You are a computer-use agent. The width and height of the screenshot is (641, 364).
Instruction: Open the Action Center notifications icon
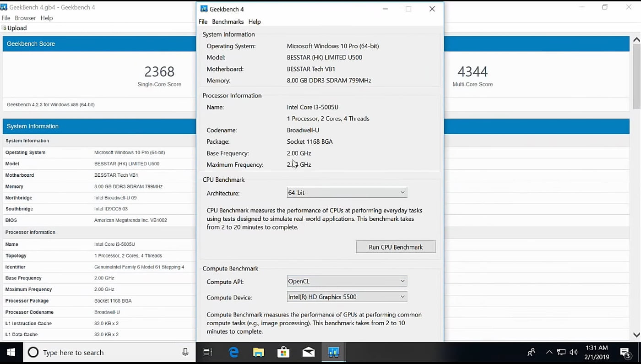(x=625, y=352)
